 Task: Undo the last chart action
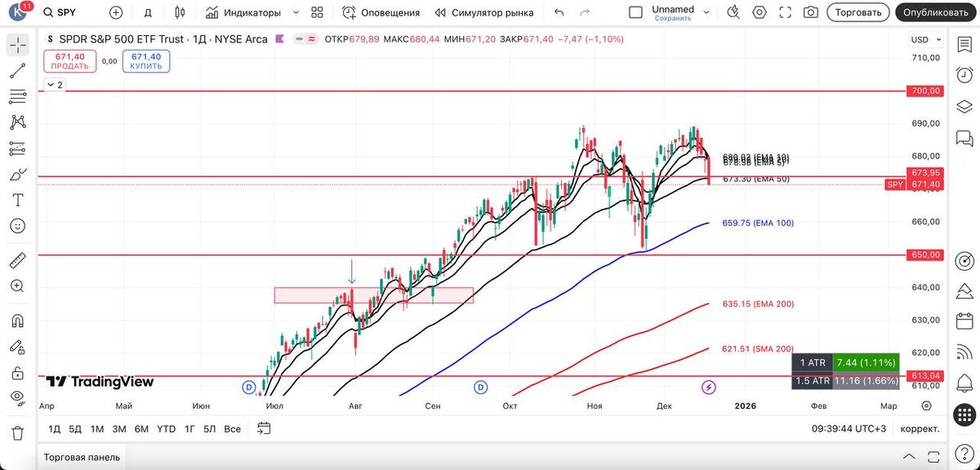point(559,12)
